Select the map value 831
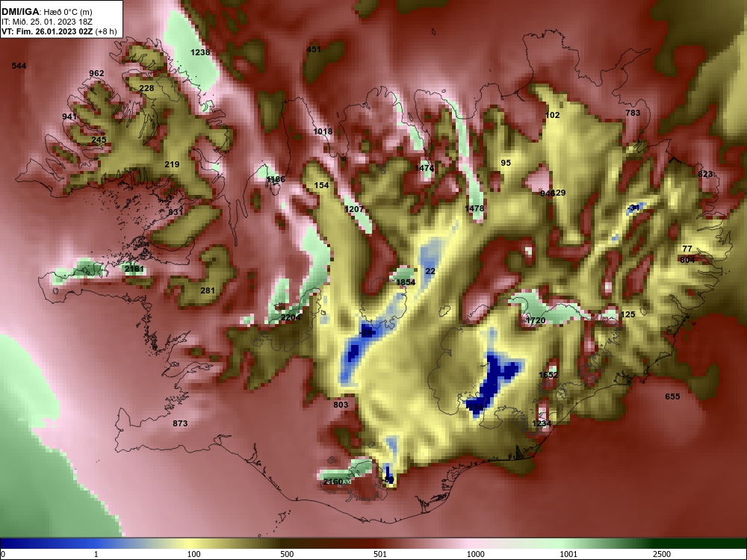Viewport: 747px width, 560px height. tap(176, 211)
